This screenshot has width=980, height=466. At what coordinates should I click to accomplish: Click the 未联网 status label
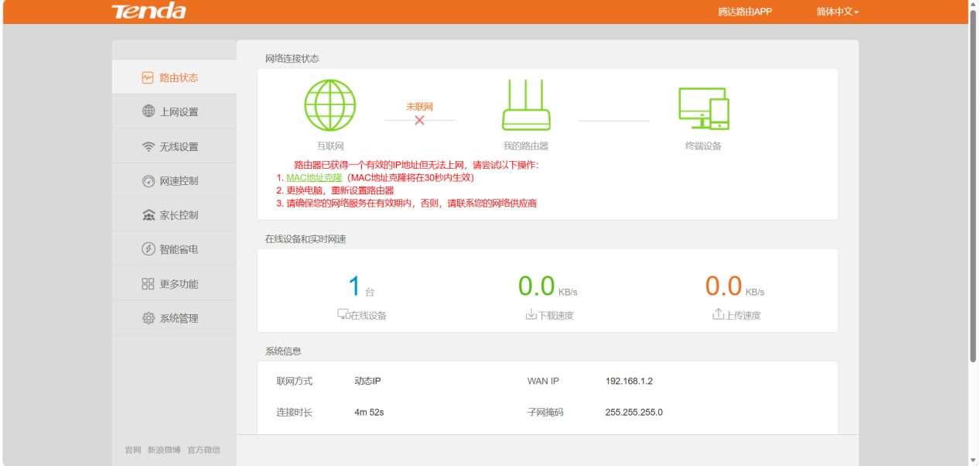(x=419, y=107)
